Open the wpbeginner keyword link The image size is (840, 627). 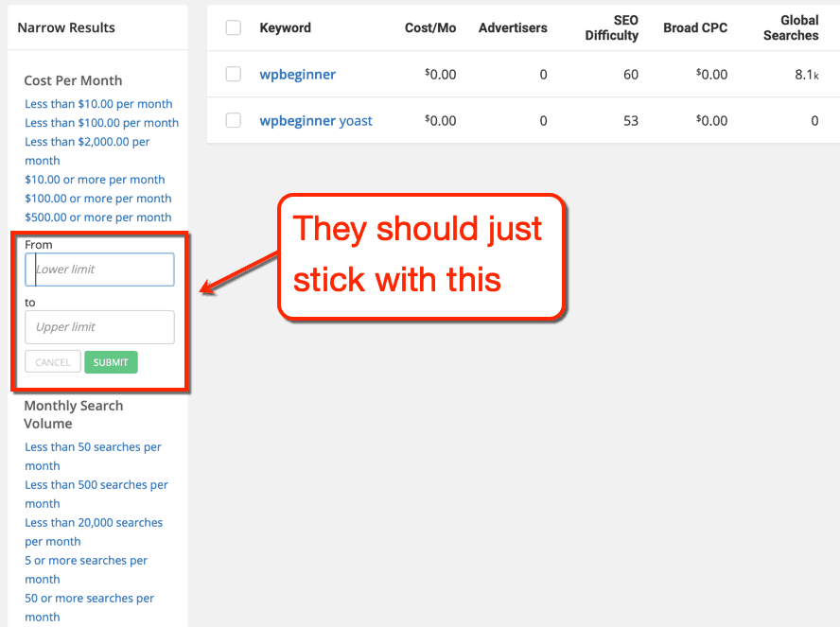pos(297,74)
